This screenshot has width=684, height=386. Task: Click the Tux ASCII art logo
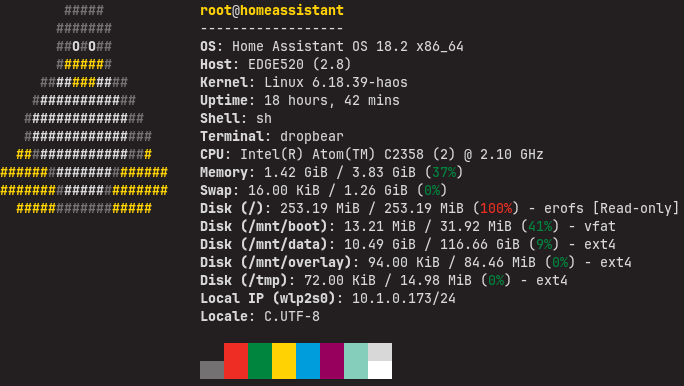coord(84,109)
